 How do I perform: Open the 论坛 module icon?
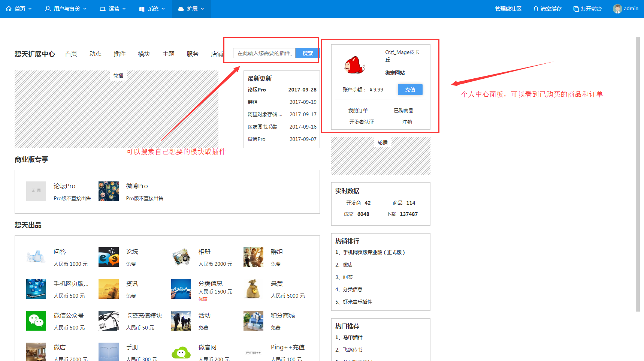click(109, 257)
